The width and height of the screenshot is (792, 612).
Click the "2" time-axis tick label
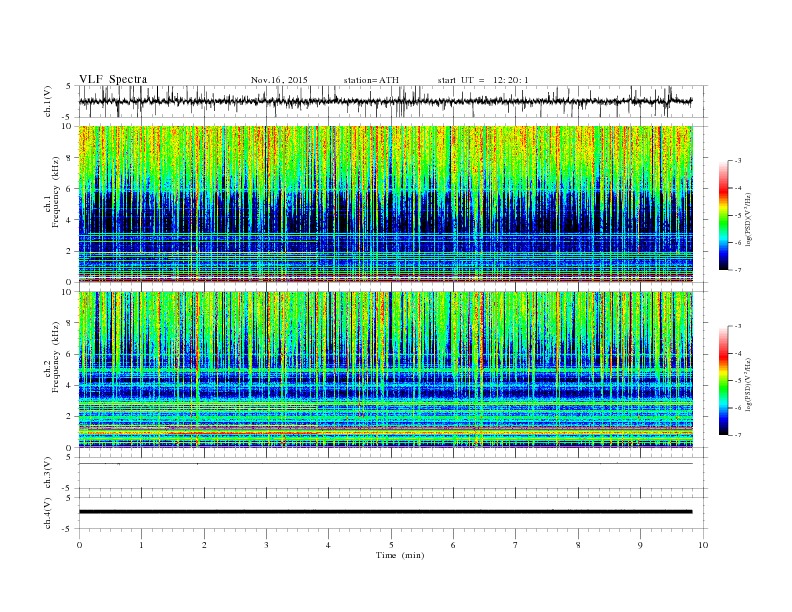coord(204,545)
